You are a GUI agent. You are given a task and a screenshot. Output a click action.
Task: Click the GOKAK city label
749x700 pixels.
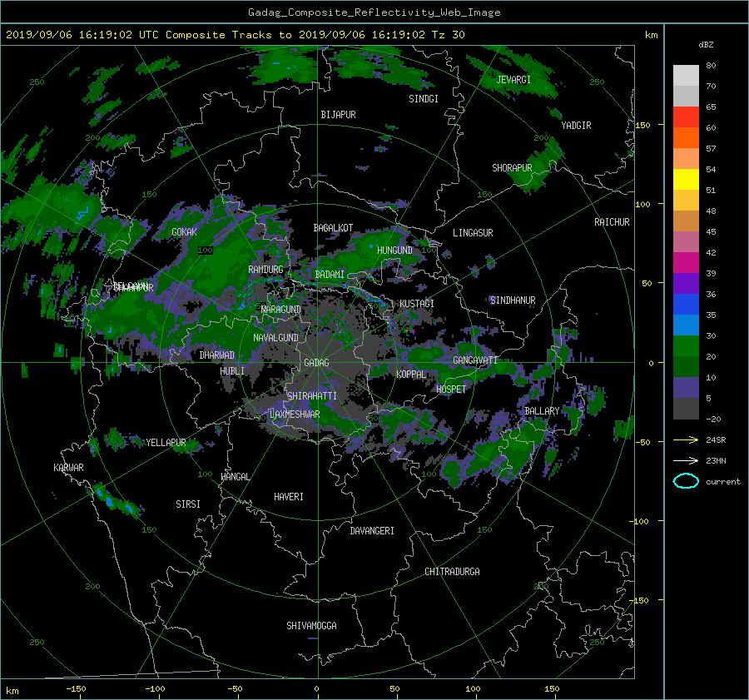pyautogui.click(x=185, y=232)
